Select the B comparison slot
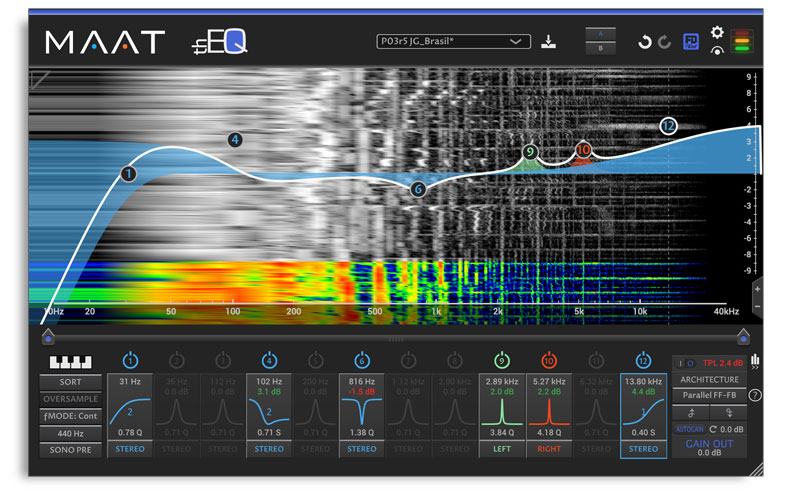Viewport: 792px width, 500px height. (x=600, y=48)
